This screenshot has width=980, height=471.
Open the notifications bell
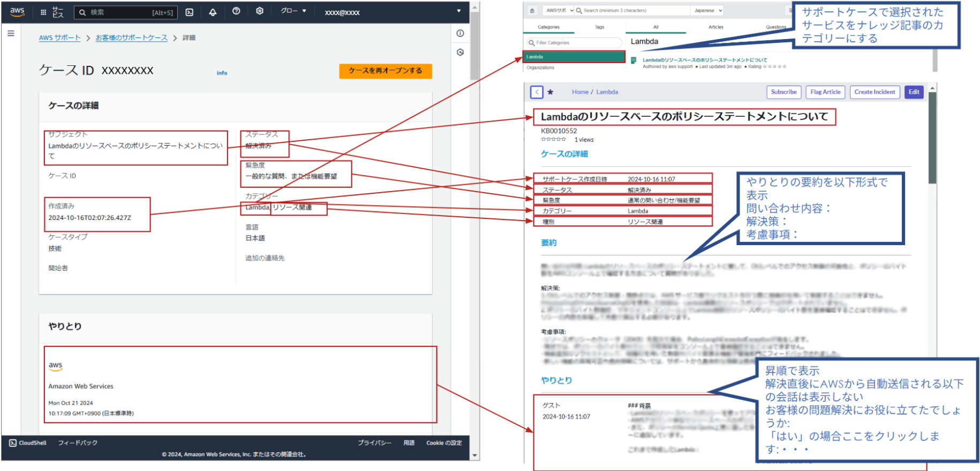(213, 12)
